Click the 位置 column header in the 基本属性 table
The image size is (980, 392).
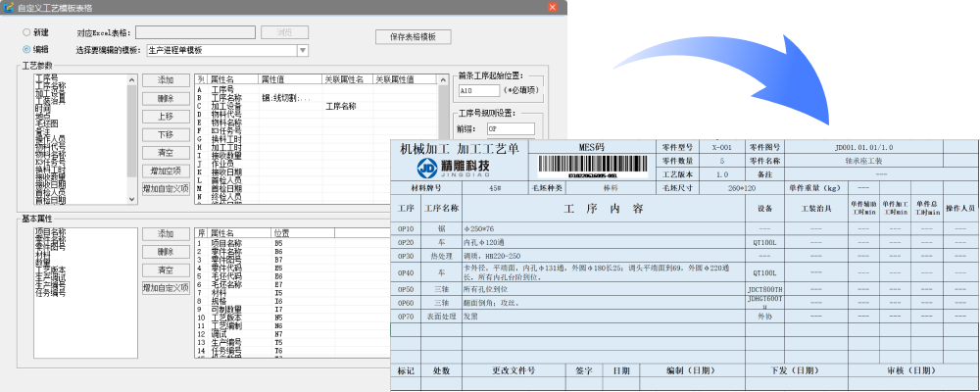tap(303, 232)
